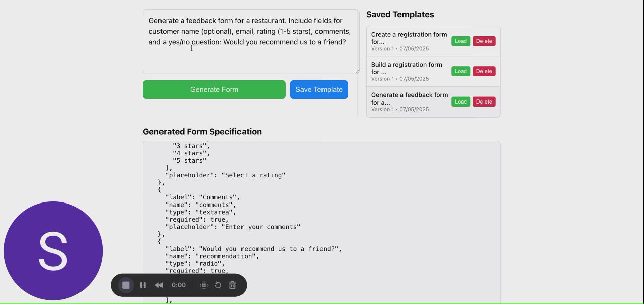
Task: Save the prompt as a template
Action: (319, 90)
